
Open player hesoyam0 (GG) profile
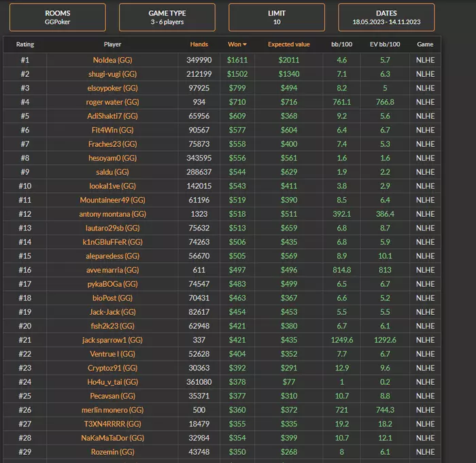point(112,158)
